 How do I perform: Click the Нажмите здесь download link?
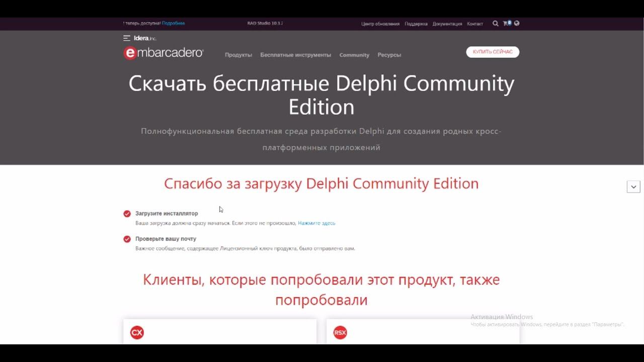coord(316,223)
